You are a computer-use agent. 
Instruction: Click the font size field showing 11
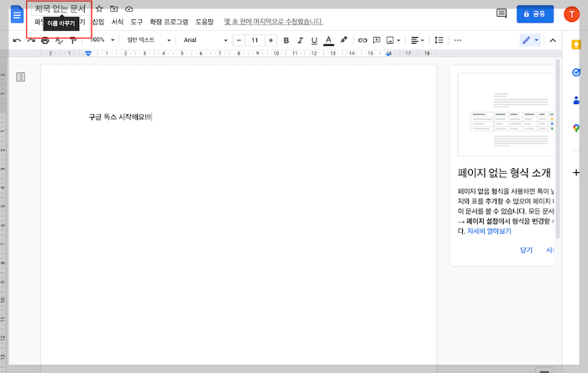click(255, 40)
